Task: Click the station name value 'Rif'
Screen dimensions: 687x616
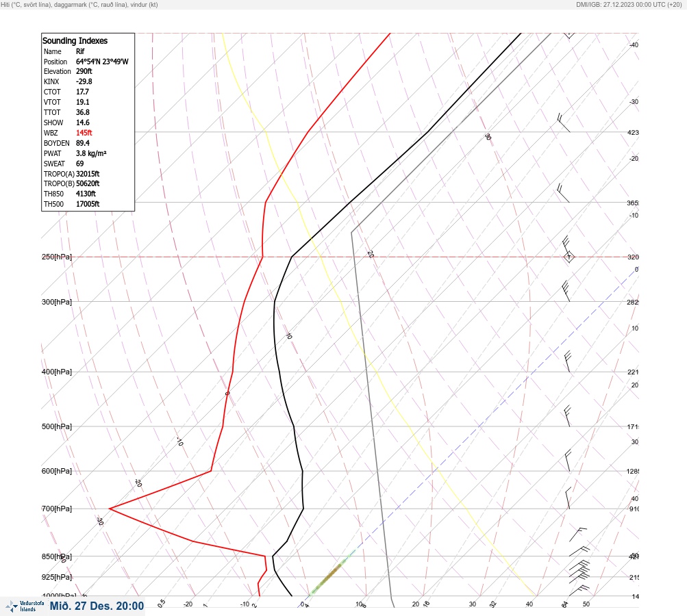Action: tap(80, 51)
